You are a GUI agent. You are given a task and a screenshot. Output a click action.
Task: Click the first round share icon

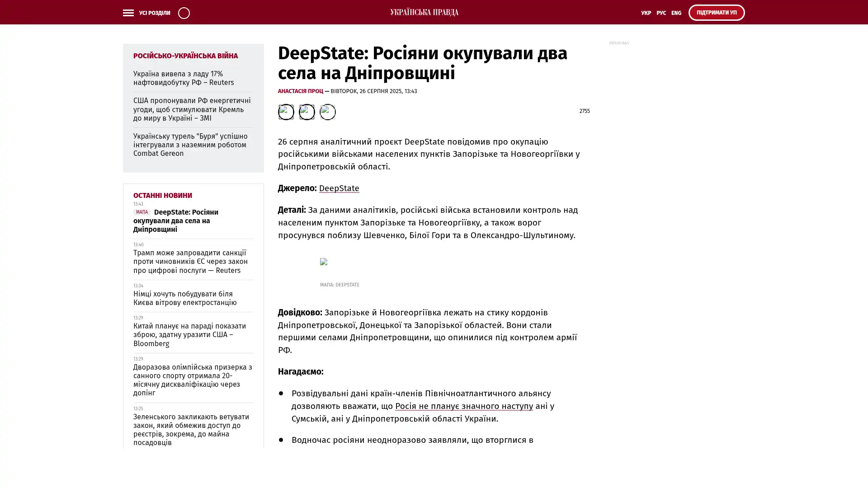coord(286,112)
